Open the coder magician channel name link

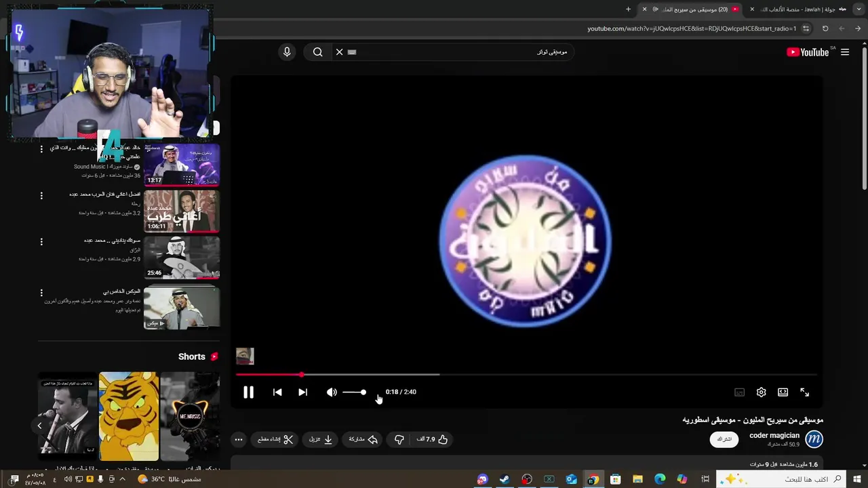coord(774,435)
